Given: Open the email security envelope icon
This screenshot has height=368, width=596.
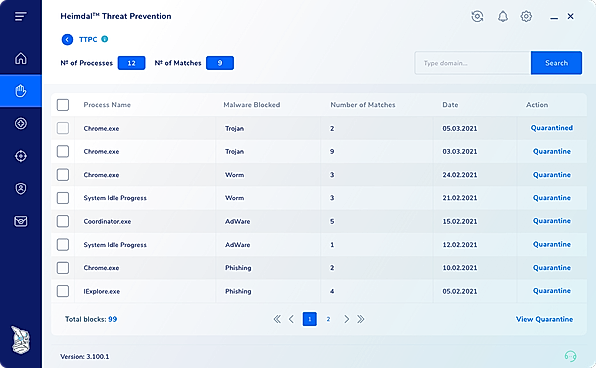Looking at the screenshot, I should 21,221.
